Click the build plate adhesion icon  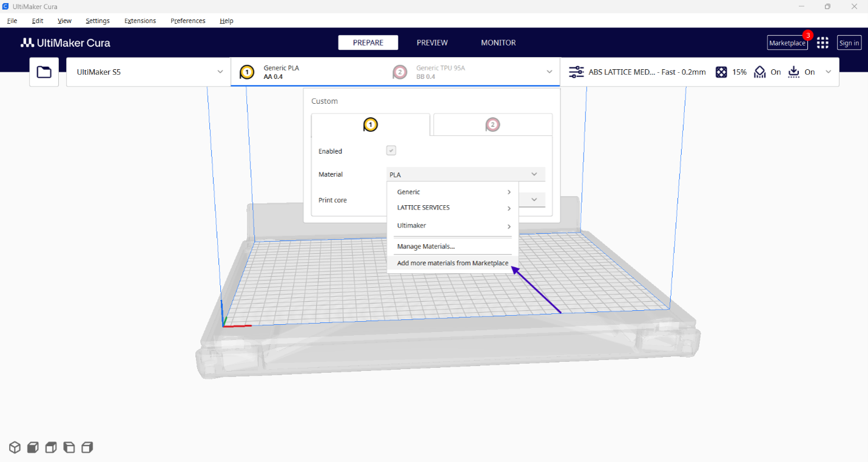click(794, 72)
